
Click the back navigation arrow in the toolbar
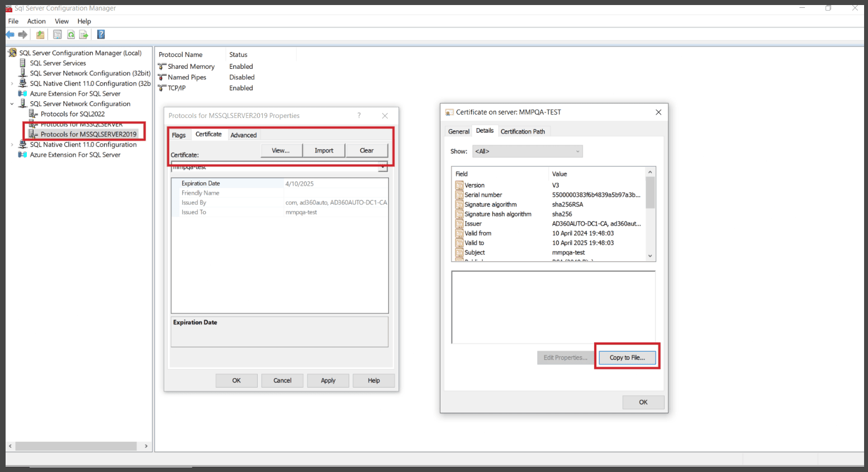click(10, 34)
